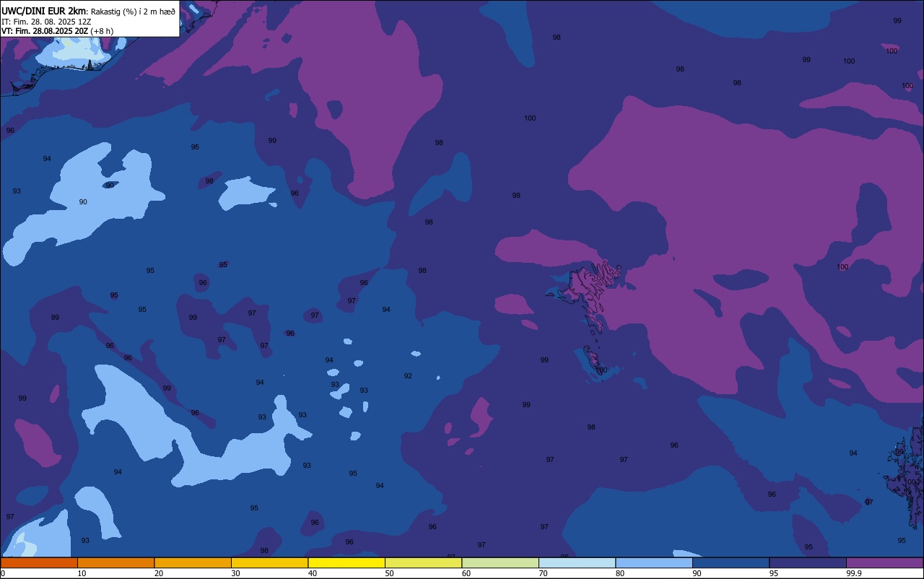924x579 pixels.
Task: Select the 30–40 golden legend swatch
Action: click(x=269, y=562)
